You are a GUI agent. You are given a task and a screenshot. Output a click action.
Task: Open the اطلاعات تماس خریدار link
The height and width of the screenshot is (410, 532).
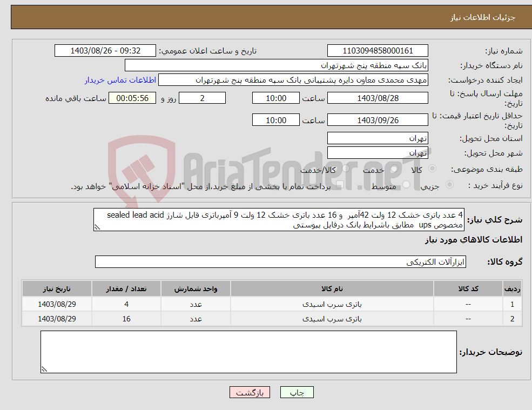tap(120, 80)
